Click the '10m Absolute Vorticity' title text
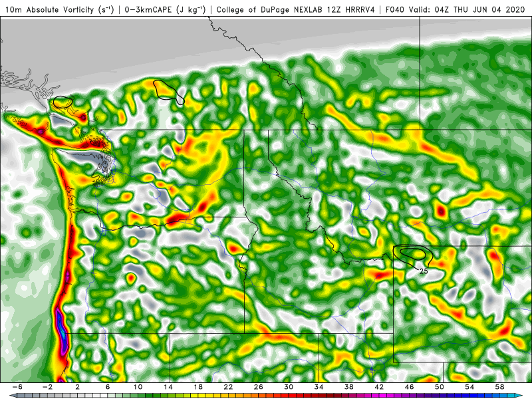The width and height of the screenshot is (532, 399). 49,9
